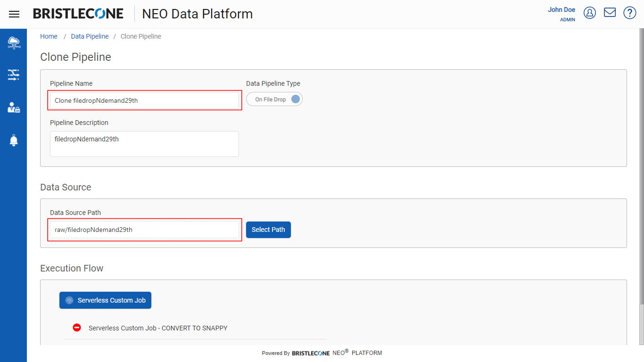Viewport: 644px width, 362px height.
Task: Click the Clone Pipeline page heading
Action: (x=76, y=57)
